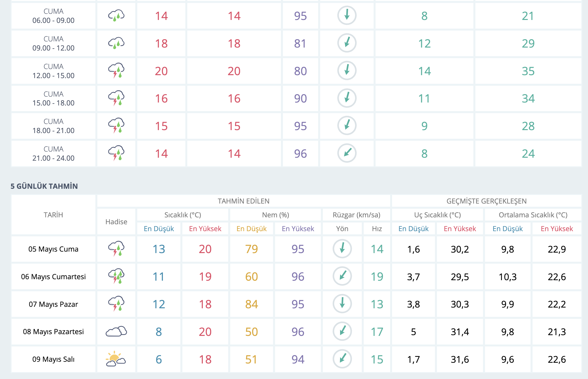Click the 5 GÜNLÜK TAHMİN heading
This screenshot has height=379, width=588.
pyautogui.click(x=44, y=186)
